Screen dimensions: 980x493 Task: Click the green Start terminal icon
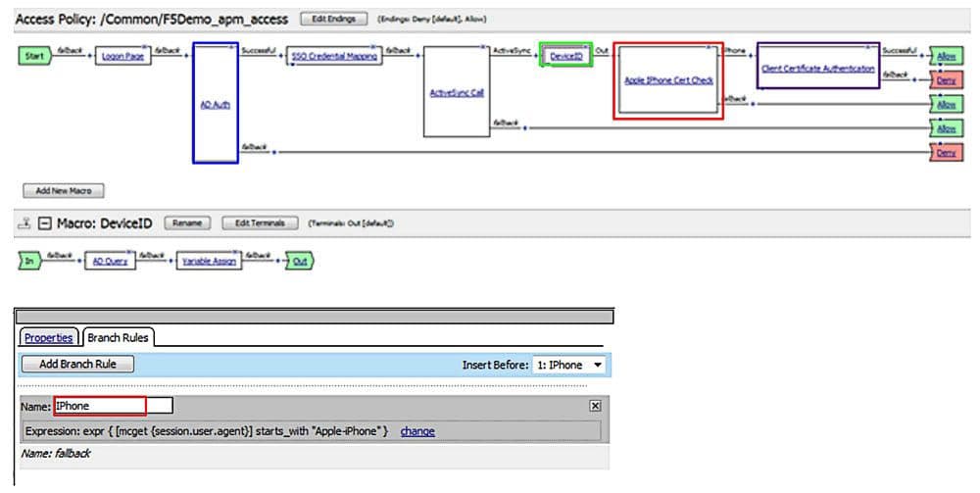click(x=32, y=56)
